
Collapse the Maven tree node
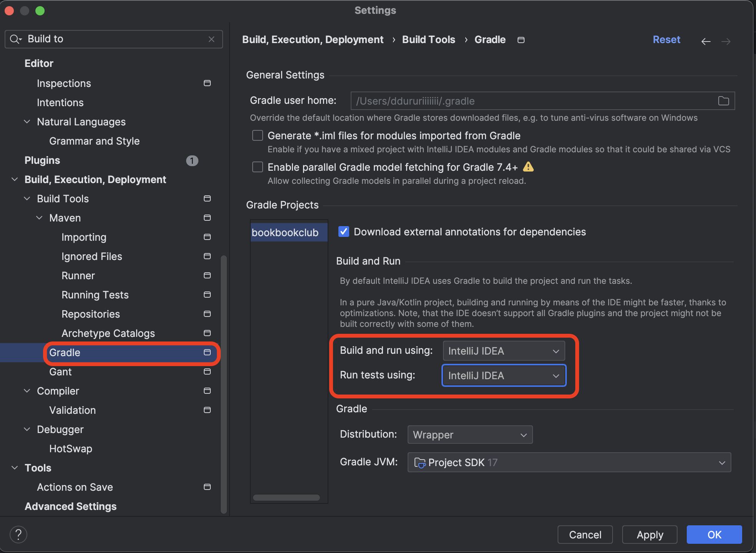click(x=39, y=218)
